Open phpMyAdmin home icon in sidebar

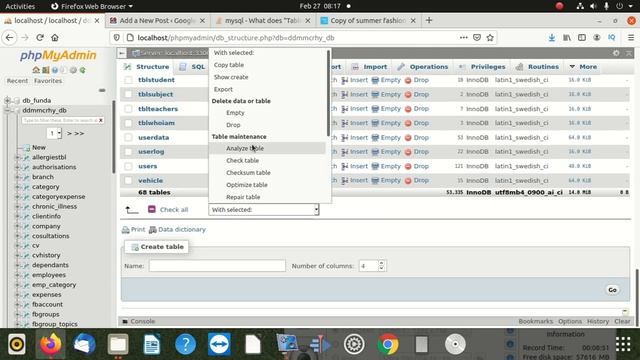36,70
